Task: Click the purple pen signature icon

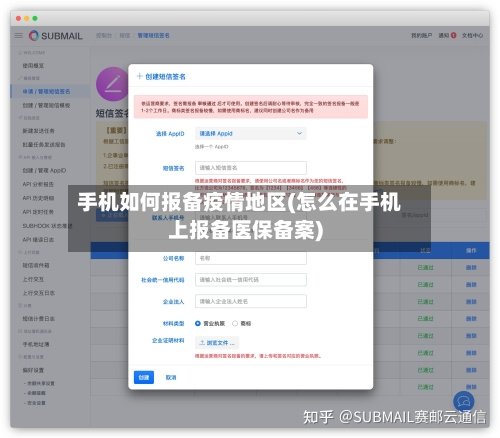Action: pyautogui.click(x=112, y=84)
